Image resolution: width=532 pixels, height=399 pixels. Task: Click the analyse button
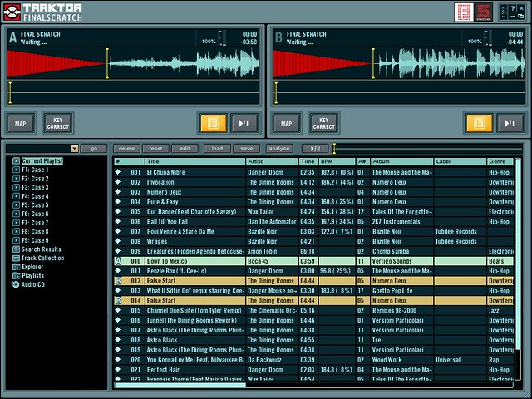(x=279, y=148)
